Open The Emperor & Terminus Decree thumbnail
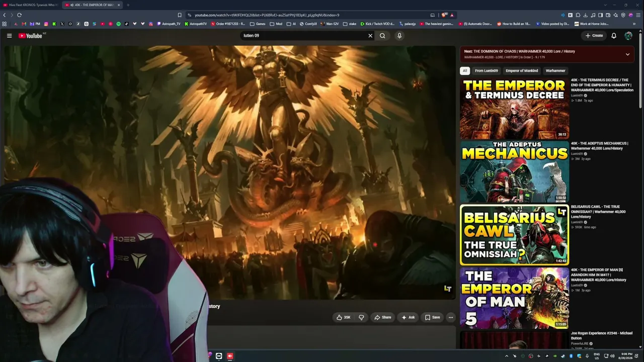Viewport: 644px width, 362px height. pyautogui.click(x=514, y=109)
